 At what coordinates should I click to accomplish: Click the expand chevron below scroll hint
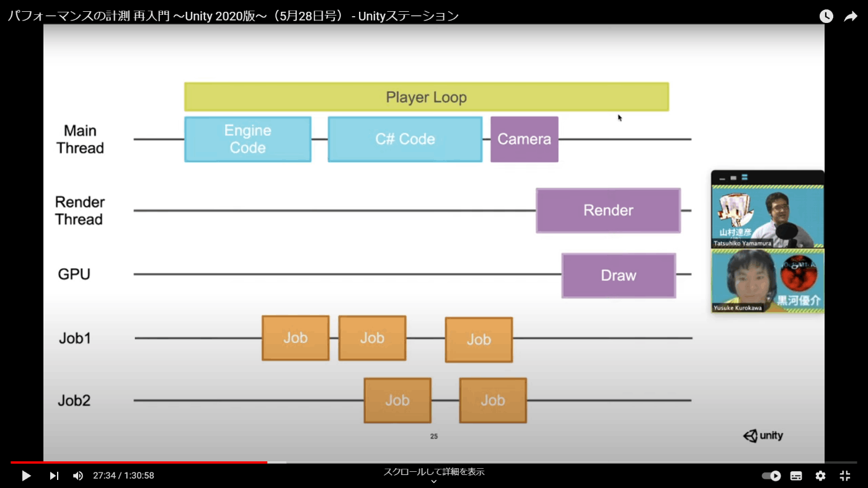(434, 482)
